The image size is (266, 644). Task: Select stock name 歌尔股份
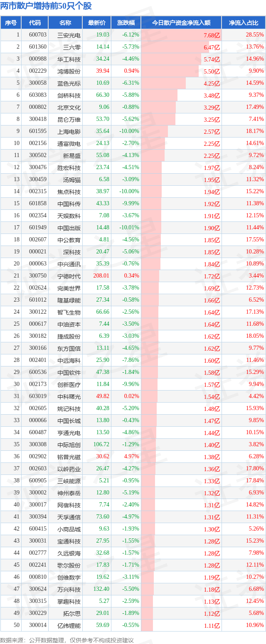pos(69,565)
